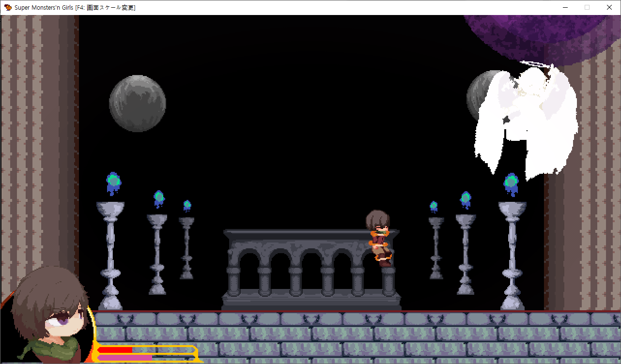Click the game's title bar app icon
This screenshot has height=364, width=621.
click(x=8, y=7)
